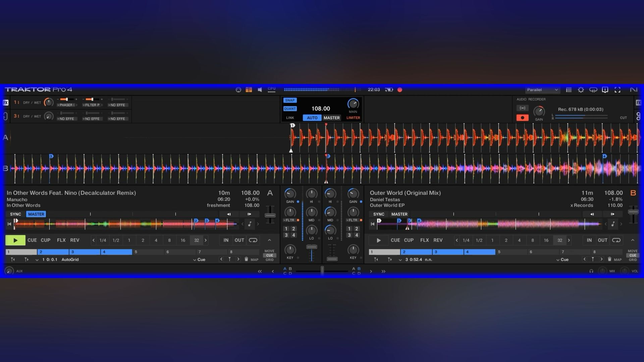The height and width of the screenshot is (362, 644).
Task: Click the loop recorder icon in header
Action: point(593,90)
